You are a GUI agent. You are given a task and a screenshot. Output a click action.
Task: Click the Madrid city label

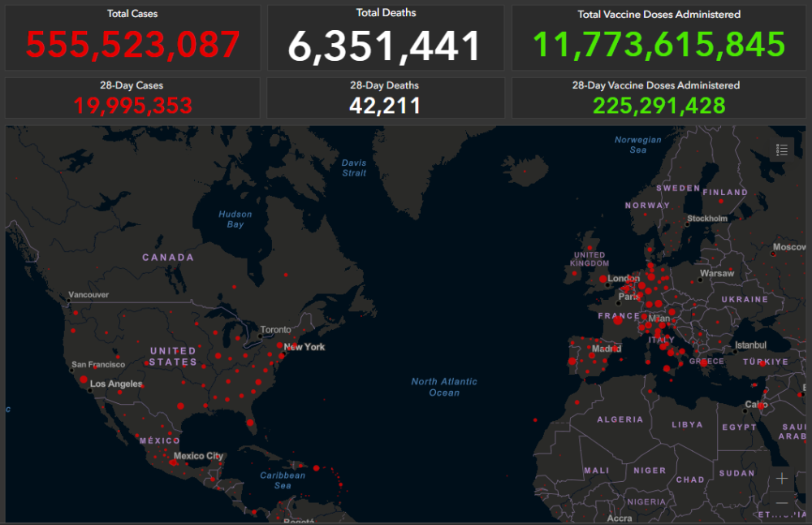[x=607, y=349]
